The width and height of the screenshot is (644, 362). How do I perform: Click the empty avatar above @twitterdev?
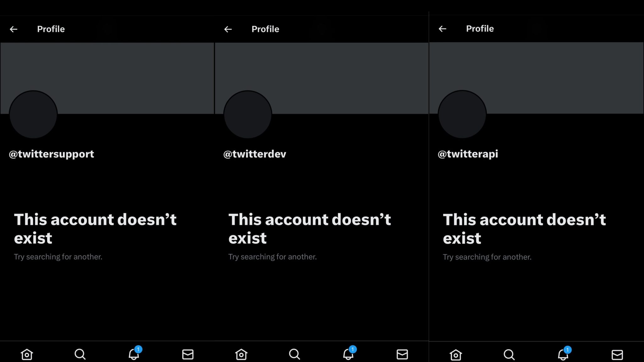(x=248, y=115)
